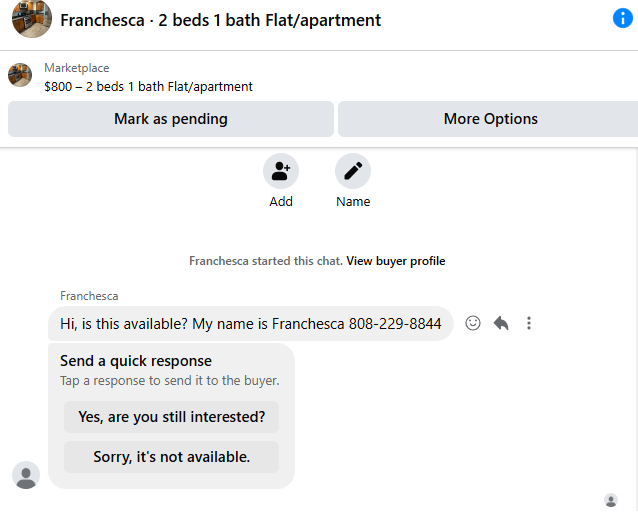
Task: Click Franchesca's gray avatar beside the message
Action: point(26,475)
